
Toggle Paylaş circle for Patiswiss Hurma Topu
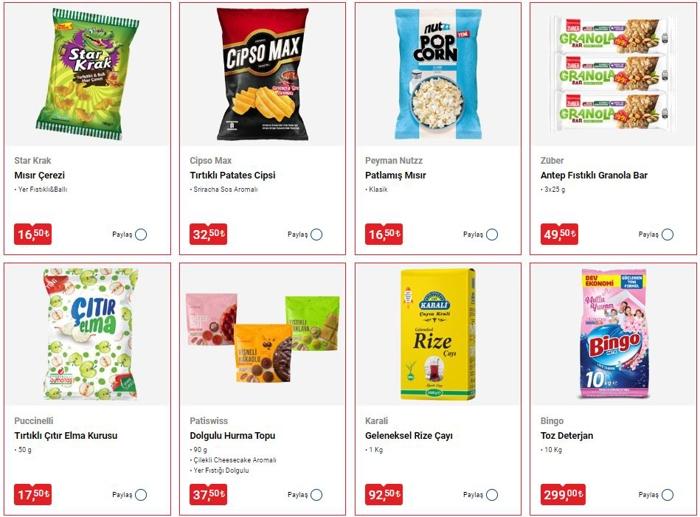point(317,495)
